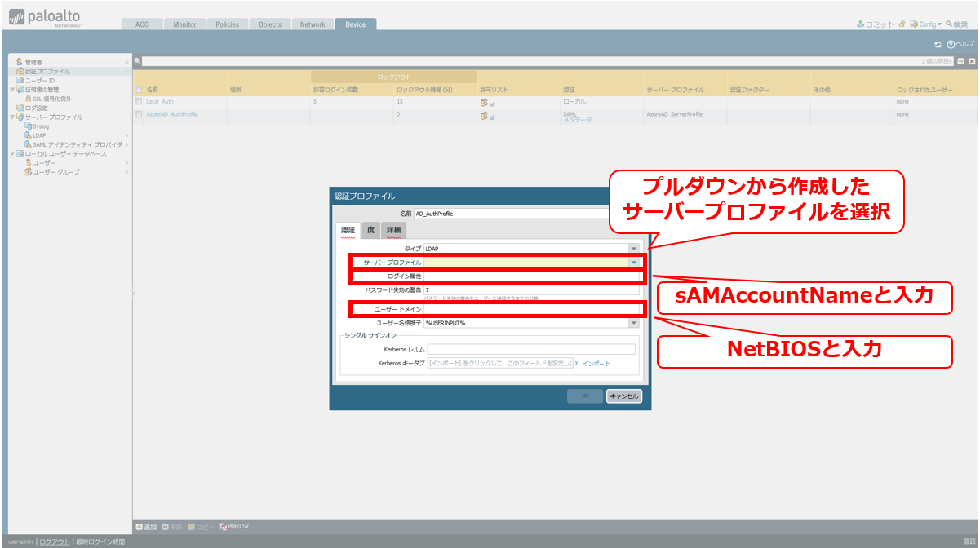Check the Local_Auth row checkbox
The image size is (980, 548).
point(139,102)
